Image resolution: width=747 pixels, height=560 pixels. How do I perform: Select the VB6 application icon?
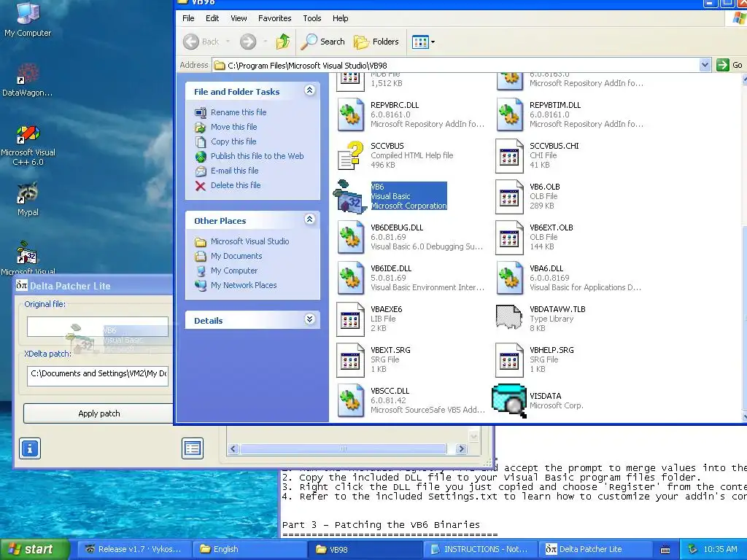[350, 197]
